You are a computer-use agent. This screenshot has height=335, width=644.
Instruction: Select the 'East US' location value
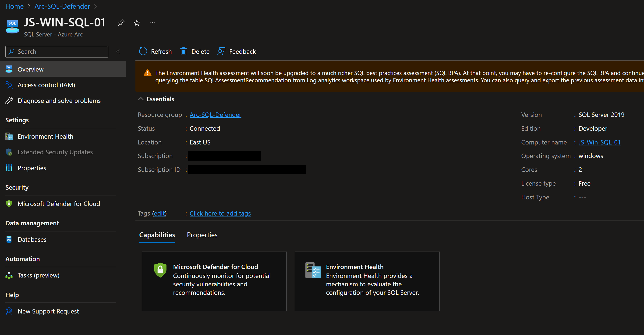(200, 142)
